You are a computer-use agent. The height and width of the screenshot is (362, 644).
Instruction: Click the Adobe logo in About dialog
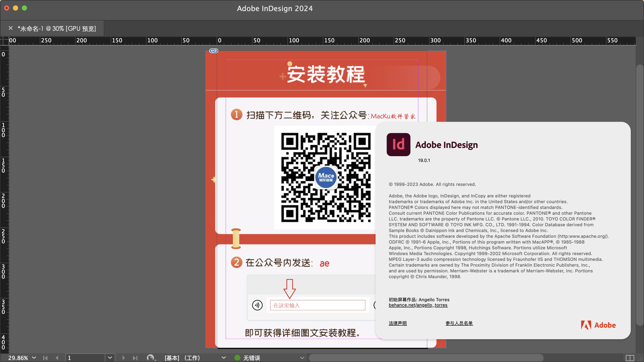598,325
